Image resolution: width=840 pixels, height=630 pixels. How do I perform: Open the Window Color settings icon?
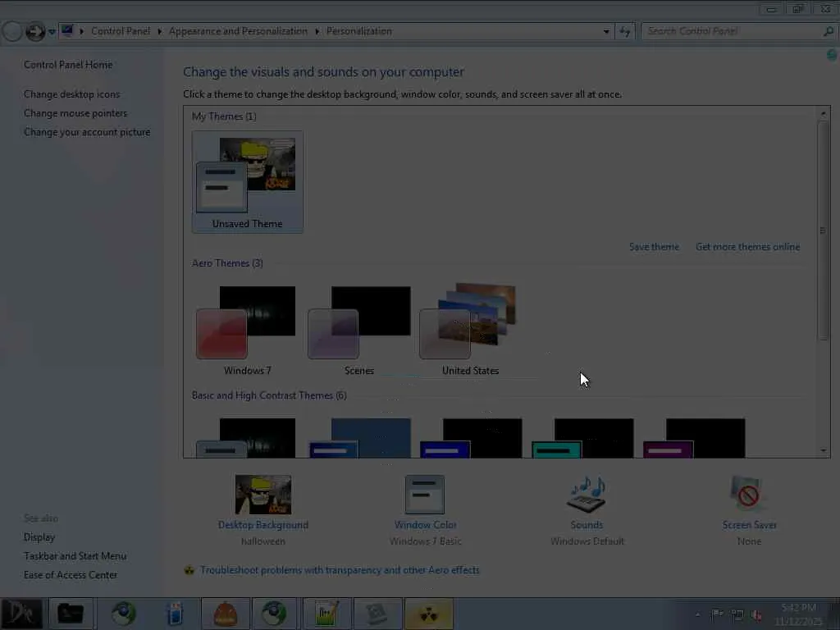[425, 495]
